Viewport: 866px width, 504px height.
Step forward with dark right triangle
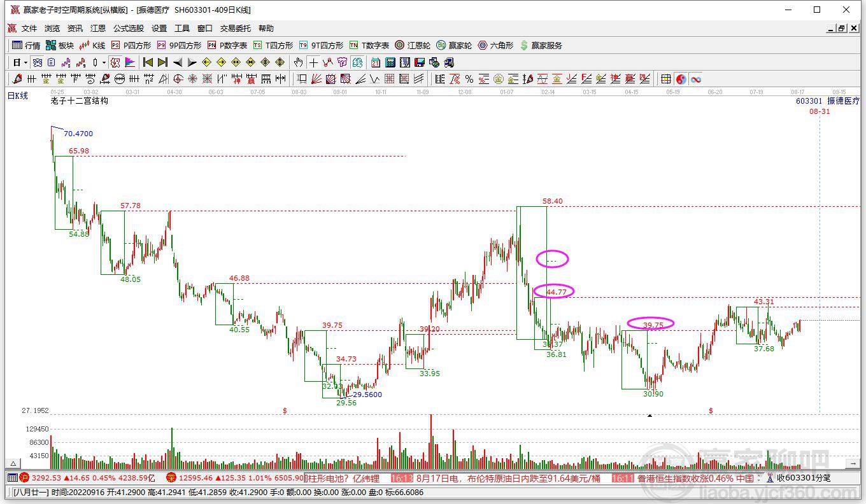click(192, 62)
